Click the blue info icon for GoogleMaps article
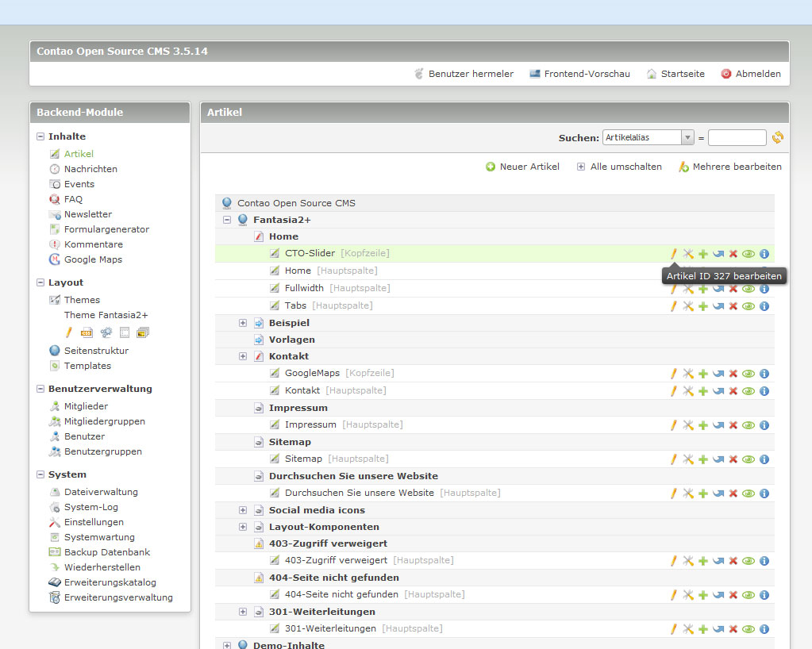This screenshot has height=649, width=812. pyautogui.click(x=764, y=374)
